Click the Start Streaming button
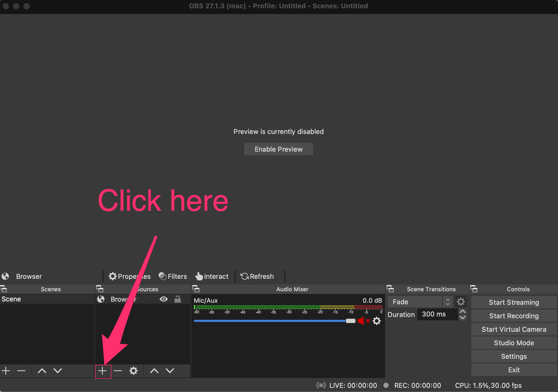The height and width of the screenshot is (392, 558). coord(513,302)
